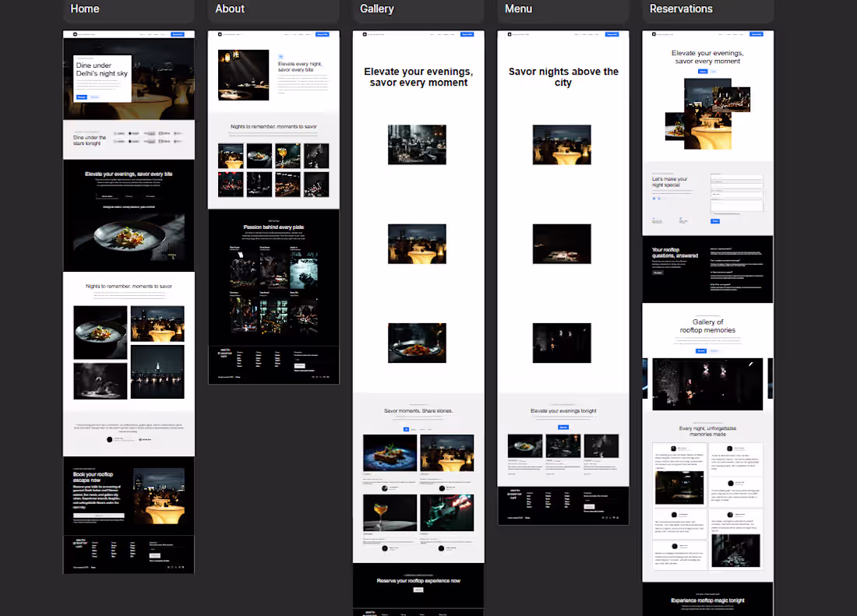Click blue submit button in the Reservations form
Screen dimensions: 857x616
(715, 221)
